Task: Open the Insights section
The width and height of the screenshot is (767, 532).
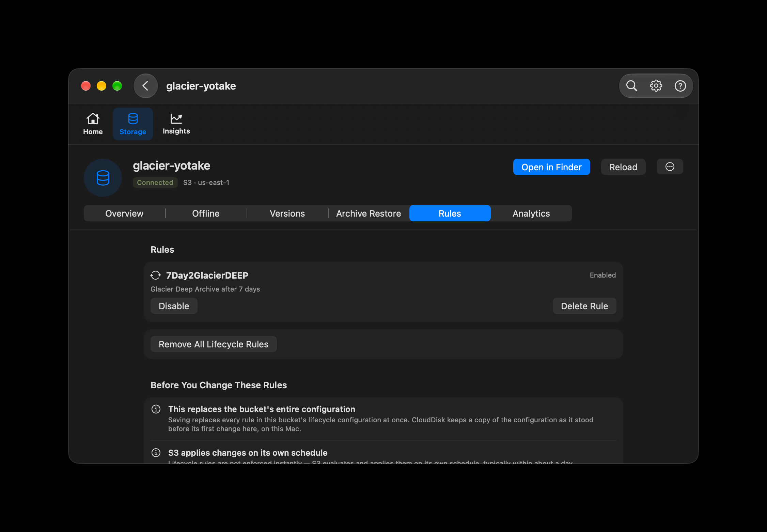Action: [176, 124]
